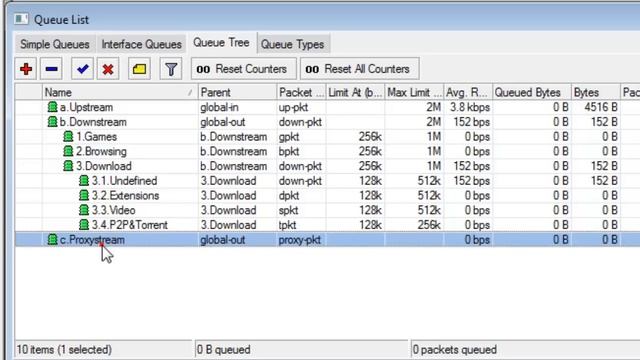Click the 0 packets queued status field
The image size is (640, 360).
[x=526, y=350]
